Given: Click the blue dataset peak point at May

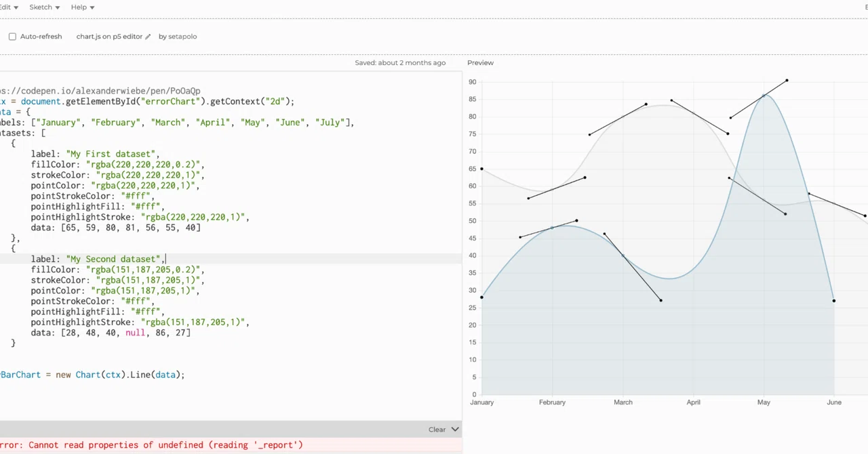Looking at the screenshot, I should pos(764,96).
